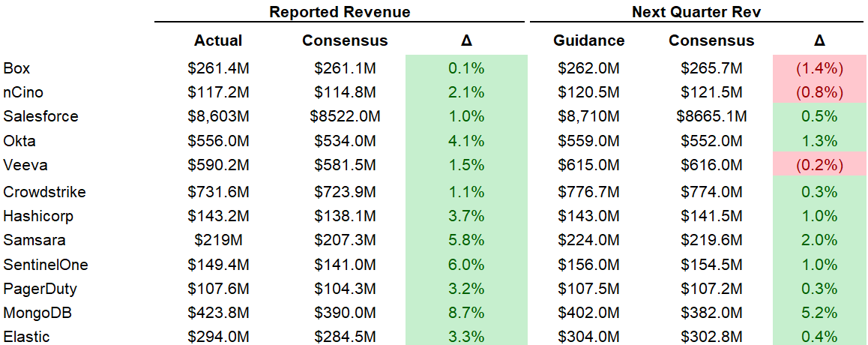Click Salesforce consensus $8522.0M
Viewport: 868px width, 345px height.
[x=345, y=116]
